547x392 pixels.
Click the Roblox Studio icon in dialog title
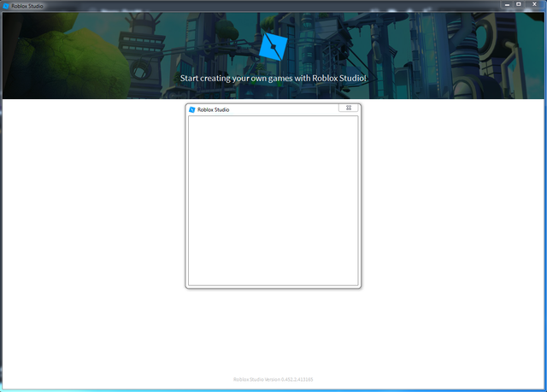[x=191, y=110]
